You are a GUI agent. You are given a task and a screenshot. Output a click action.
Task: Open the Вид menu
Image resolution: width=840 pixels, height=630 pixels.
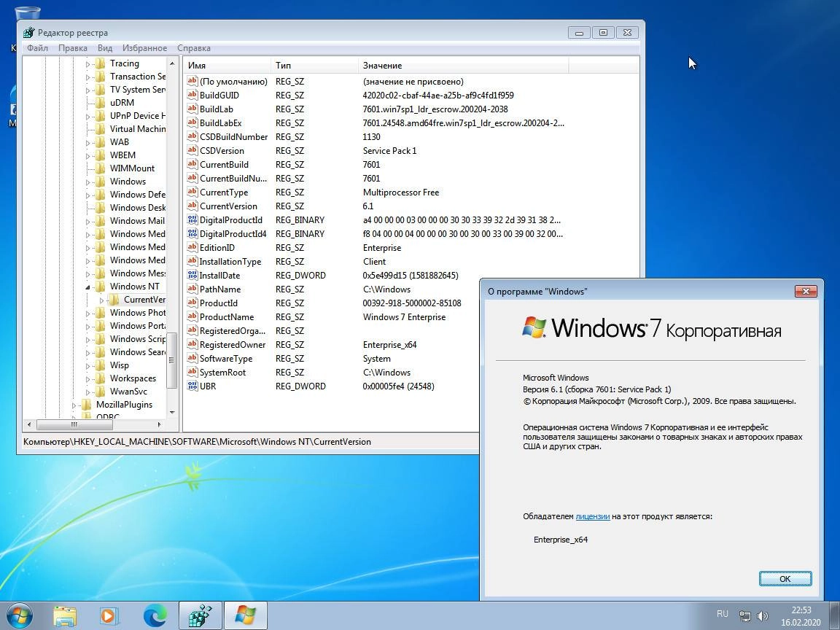pyautogui.click(x=104, y=47)
